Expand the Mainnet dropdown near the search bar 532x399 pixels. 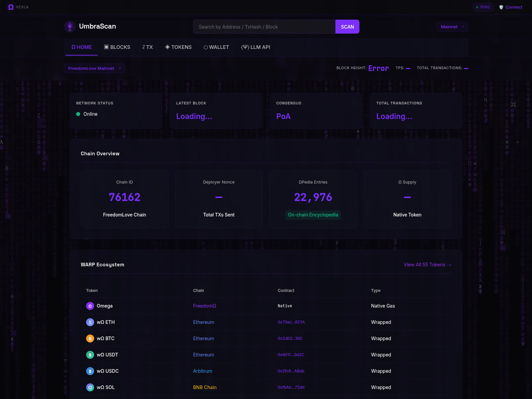[x=452, y=27]
